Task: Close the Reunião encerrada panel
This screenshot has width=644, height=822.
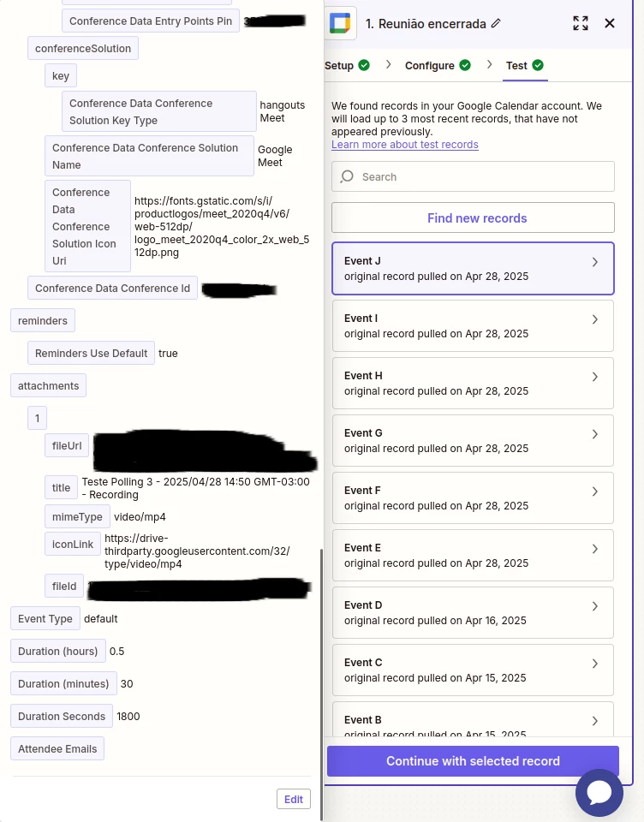Action: 610,23
